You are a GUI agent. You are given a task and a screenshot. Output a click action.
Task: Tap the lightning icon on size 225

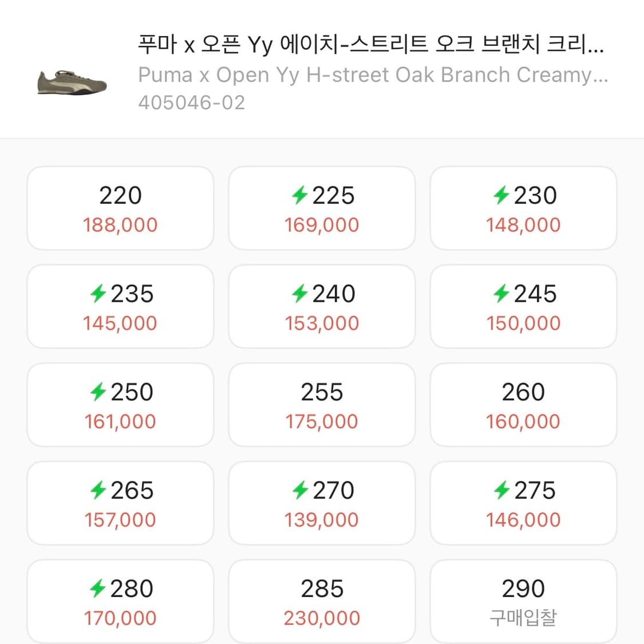tap(300, 195)
